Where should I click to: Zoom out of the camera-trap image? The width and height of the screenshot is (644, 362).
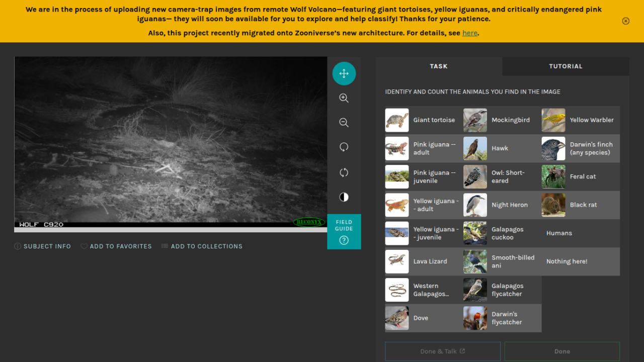point(344,123)
